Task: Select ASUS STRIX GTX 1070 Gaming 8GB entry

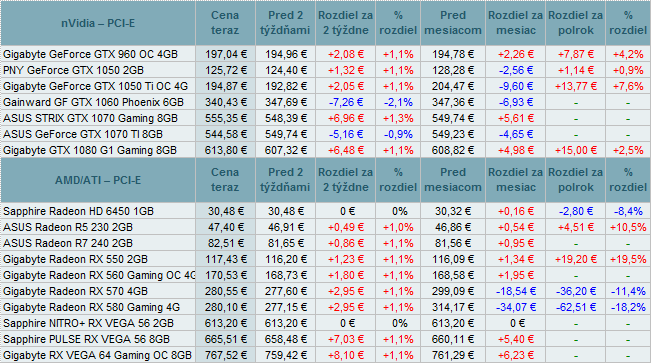Action: pos(91,118)
